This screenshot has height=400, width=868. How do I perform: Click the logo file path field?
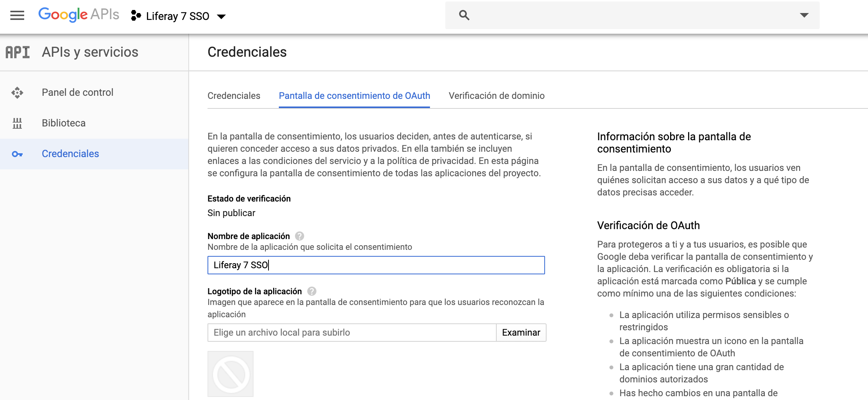click(x=352, y=333)
